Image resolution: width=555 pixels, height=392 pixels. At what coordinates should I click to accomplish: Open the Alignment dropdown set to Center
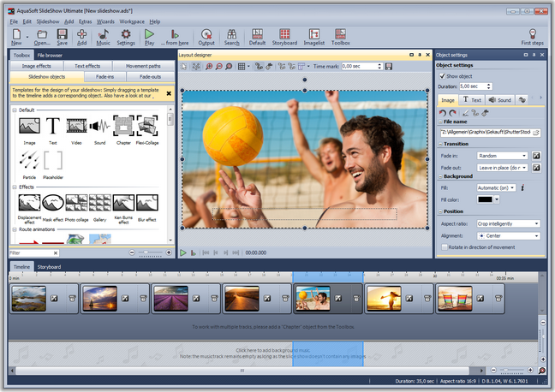click(x=508, y=235)
